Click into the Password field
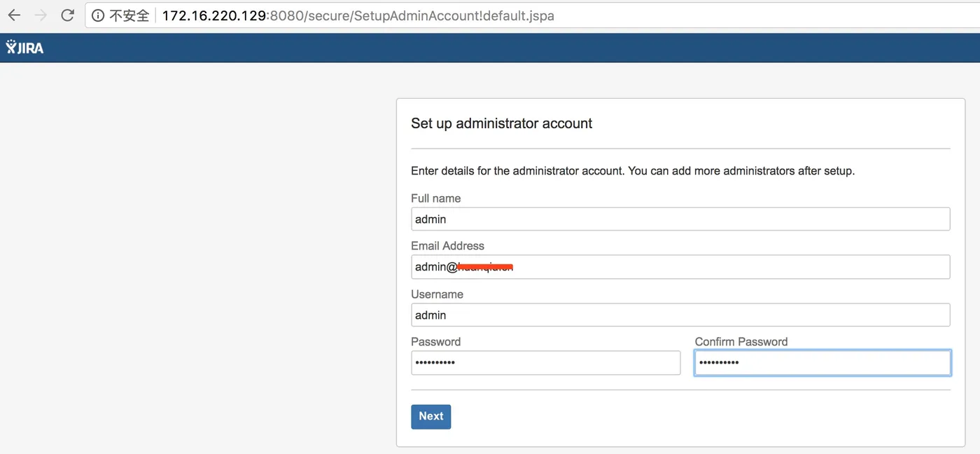The width and height of the screenshot is (980, 454). coord(545,363)
